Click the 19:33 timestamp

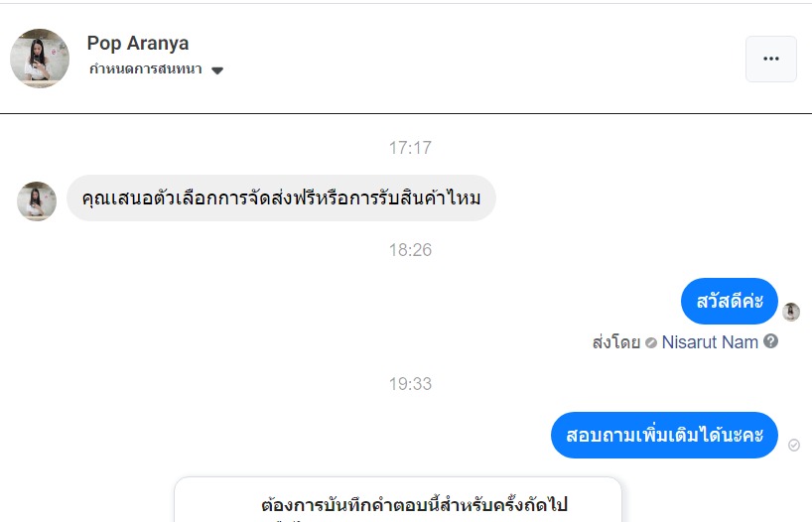410,384
